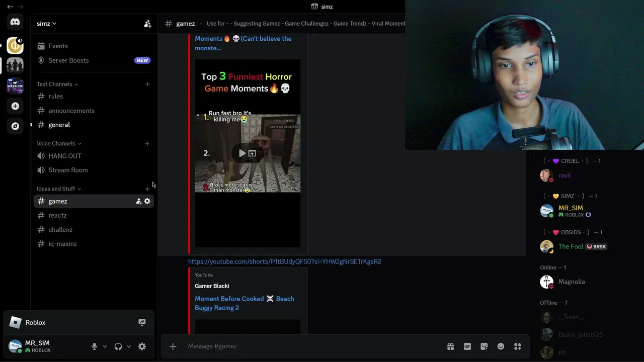Open the challenz channel
The image size is (644, 362).
click(x=94, y=229)
